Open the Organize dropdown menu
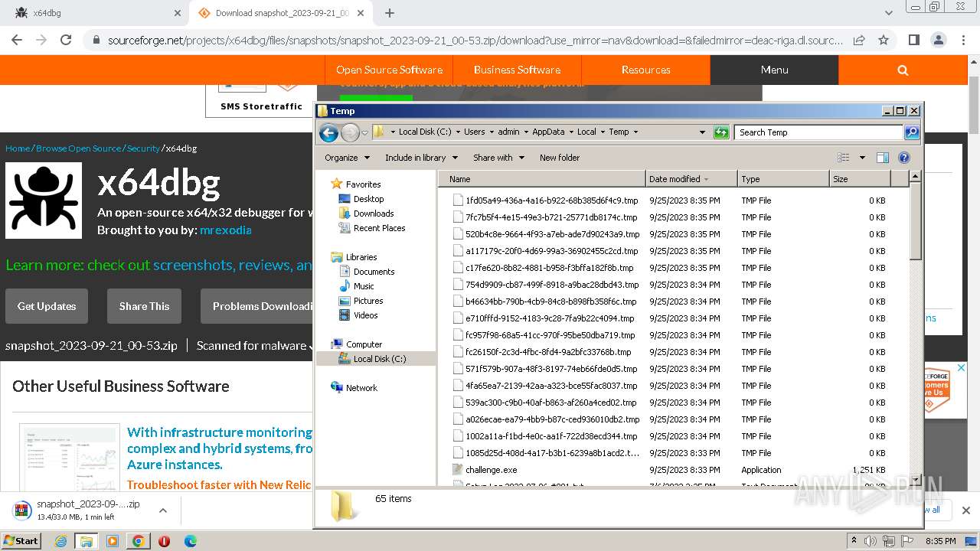980x551 pixels. [x=347, y=158]
